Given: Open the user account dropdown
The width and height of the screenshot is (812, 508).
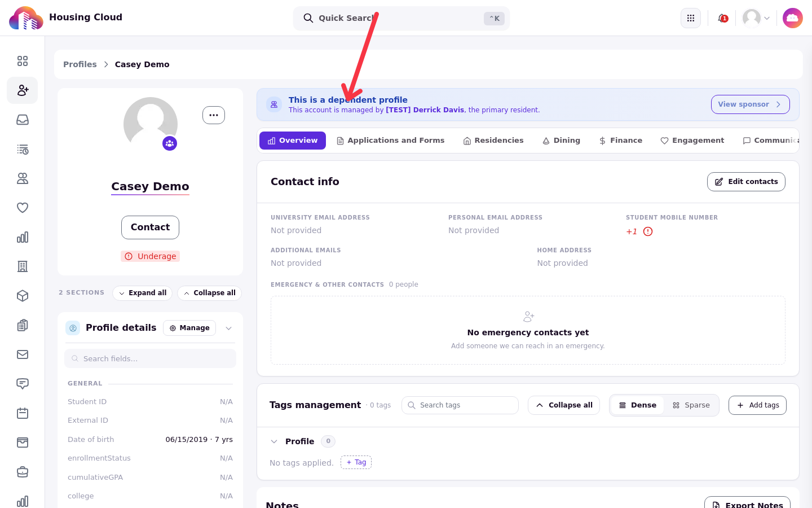Looking at the screenshot, I should [756, 18].
